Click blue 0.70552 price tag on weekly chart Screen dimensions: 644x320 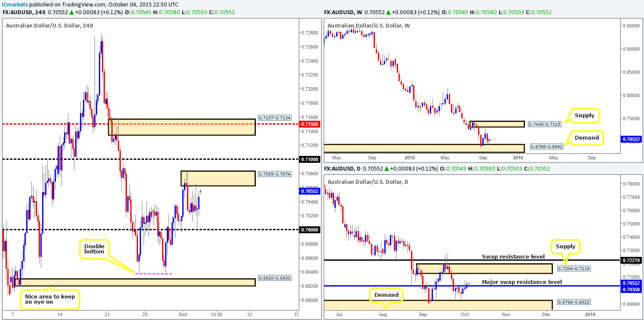click(x=631, y=139)
